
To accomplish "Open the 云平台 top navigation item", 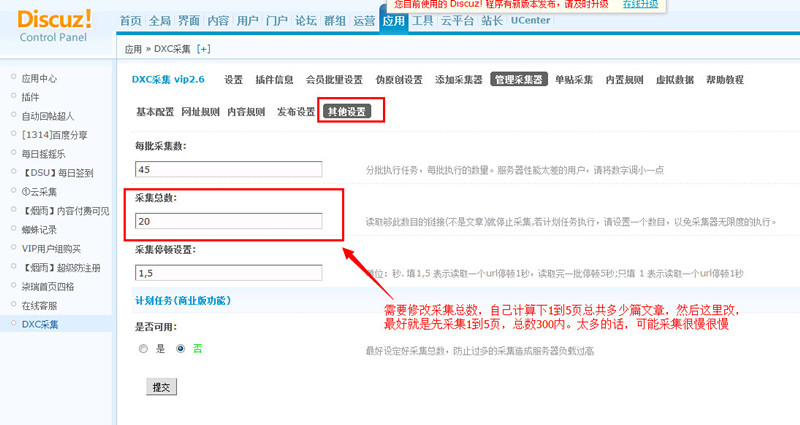I will click(457, 21).
